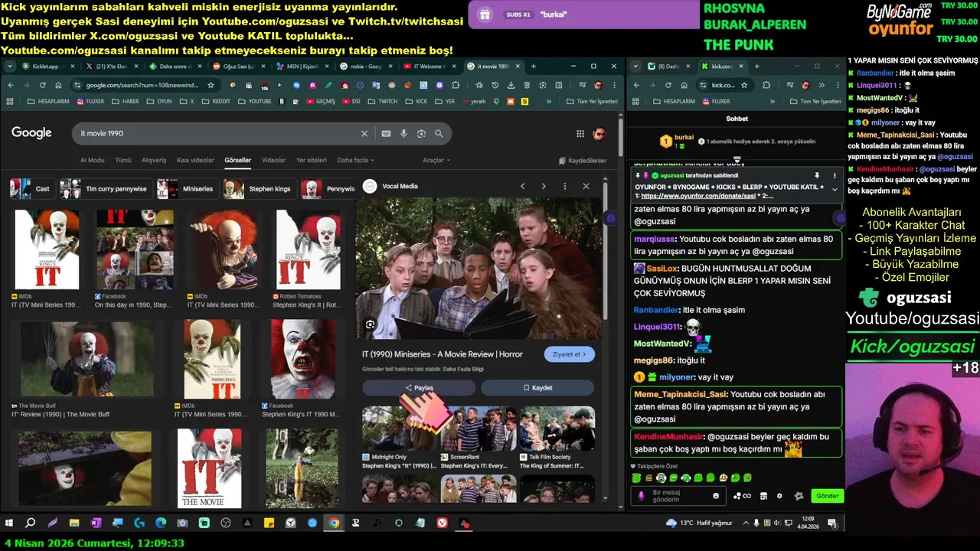Image resolution: width=980 pixels, height=551 pixels.
Task: Open OneNote from the taskbar
Action: pos(96,523)
